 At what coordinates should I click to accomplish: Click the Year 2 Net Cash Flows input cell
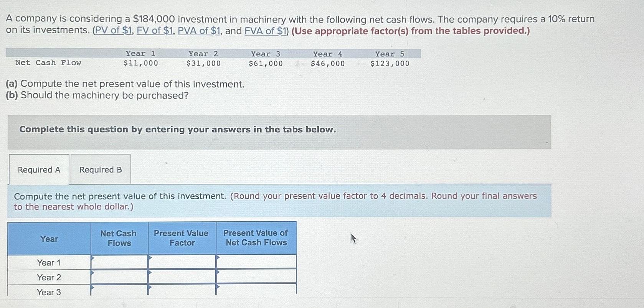click(x=119, y=277)
